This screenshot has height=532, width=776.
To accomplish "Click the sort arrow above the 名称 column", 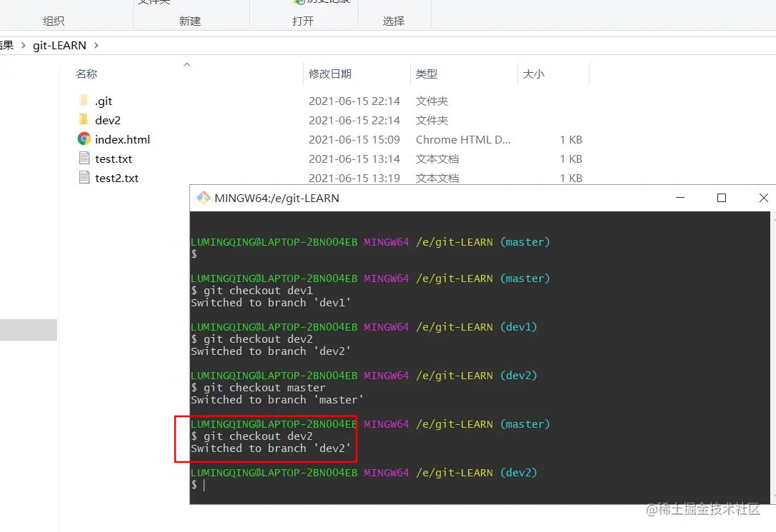I will (x=186, y=65).
